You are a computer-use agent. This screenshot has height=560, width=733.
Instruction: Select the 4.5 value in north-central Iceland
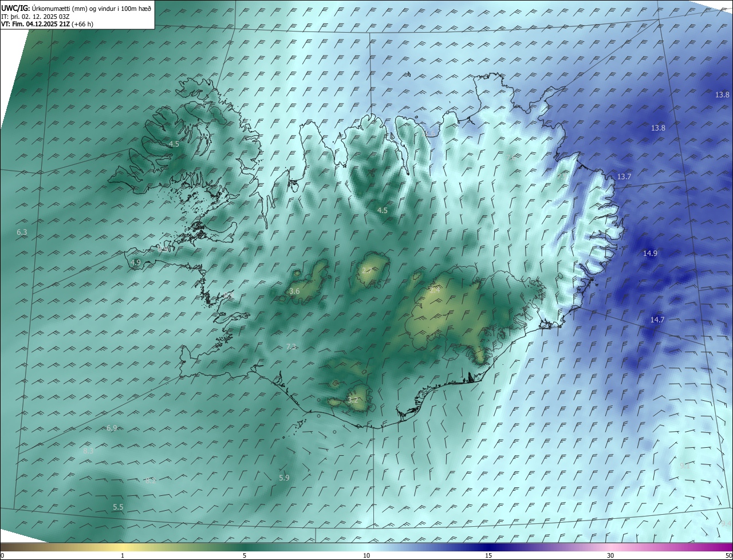pos(382,211)
